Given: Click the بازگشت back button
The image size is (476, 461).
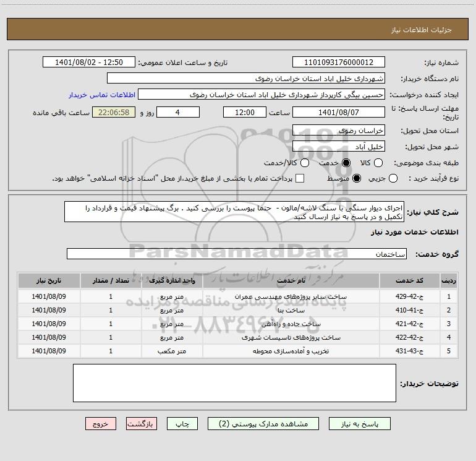Looking at the screenshot, I should [142, 424].
